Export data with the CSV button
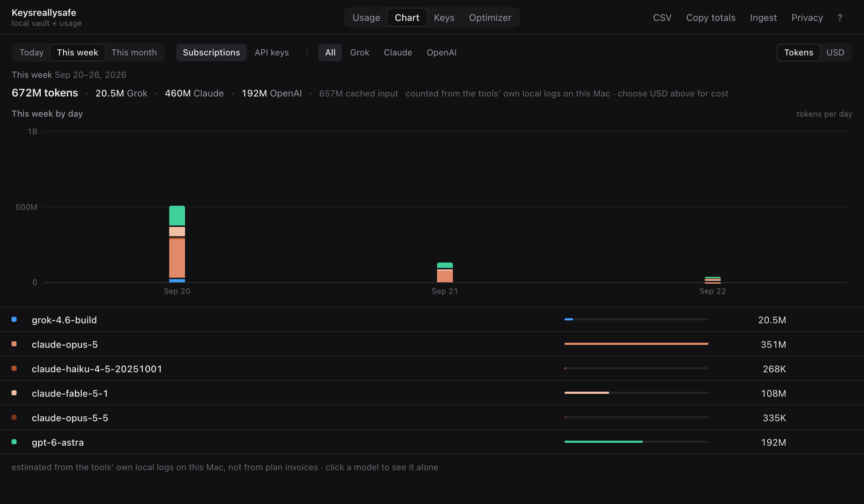Image resolution: width=864 pixels, height=504 pixels. 662,18
